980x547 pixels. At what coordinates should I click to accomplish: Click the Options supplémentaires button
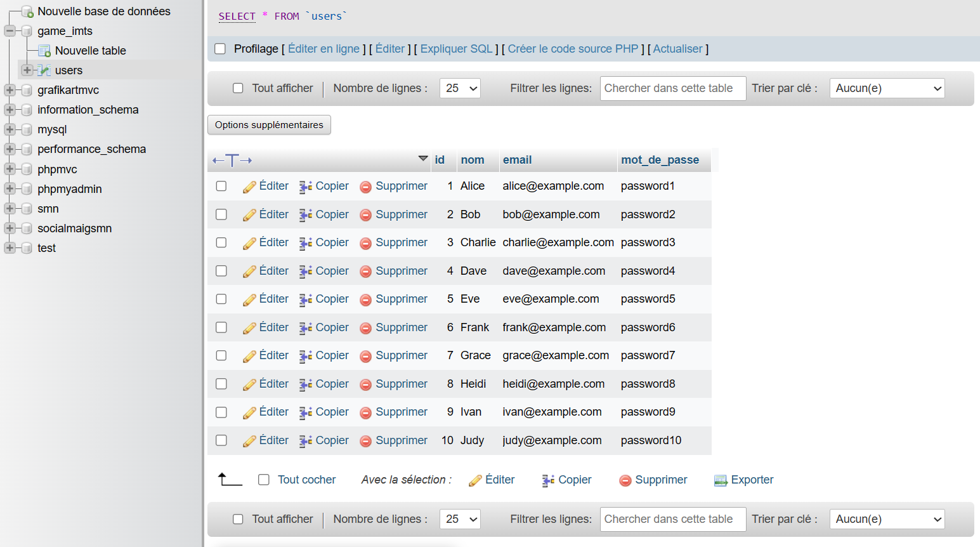269,125
